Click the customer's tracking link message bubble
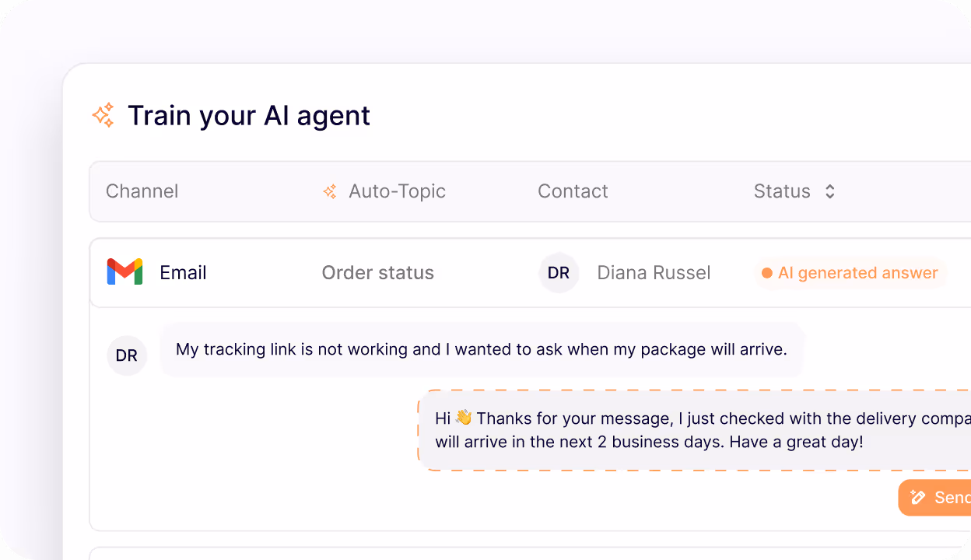 (x=482, y=349)
